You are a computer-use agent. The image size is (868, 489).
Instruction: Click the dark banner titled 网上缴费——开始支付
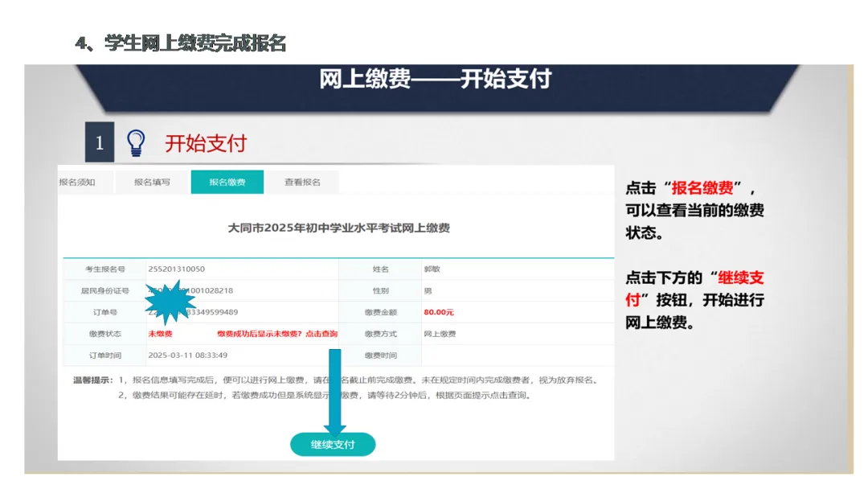434,80
